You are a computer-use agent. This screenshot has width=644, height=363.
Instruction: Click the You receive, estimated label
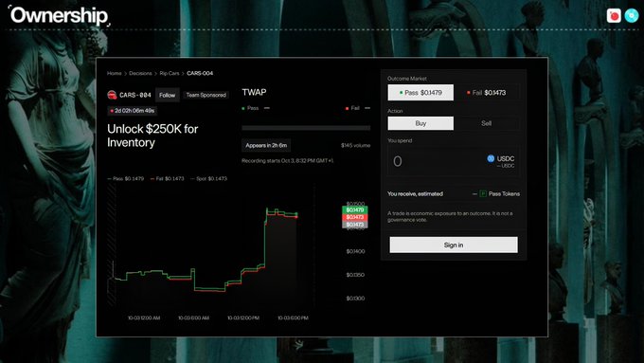click(x=415, y=193)
